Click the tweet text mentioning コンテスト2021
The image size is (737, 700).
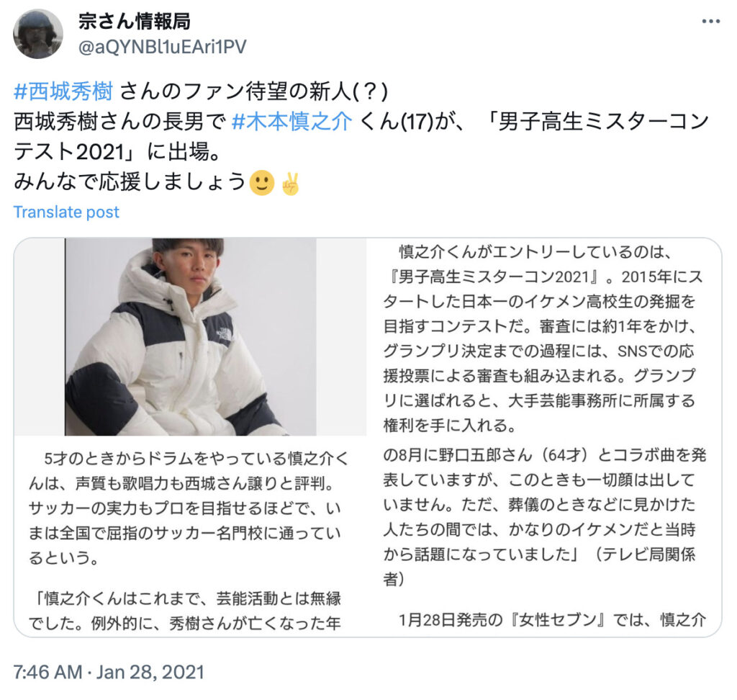click(361, 136)
